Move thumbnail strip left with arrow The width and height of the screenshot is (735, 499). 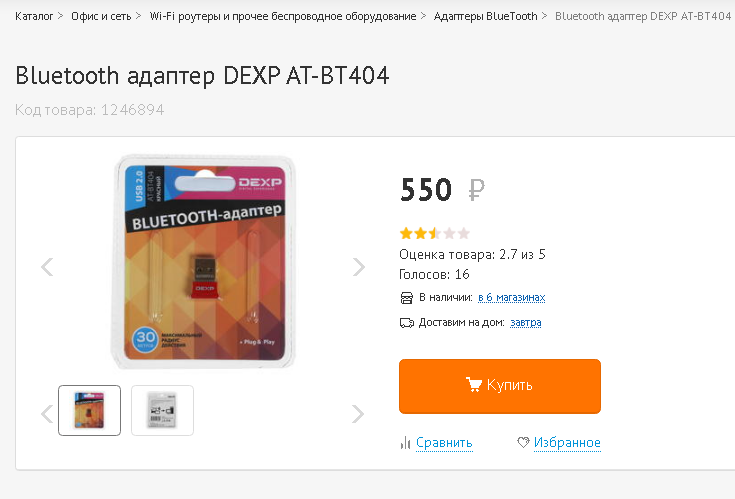click(47, 414)
